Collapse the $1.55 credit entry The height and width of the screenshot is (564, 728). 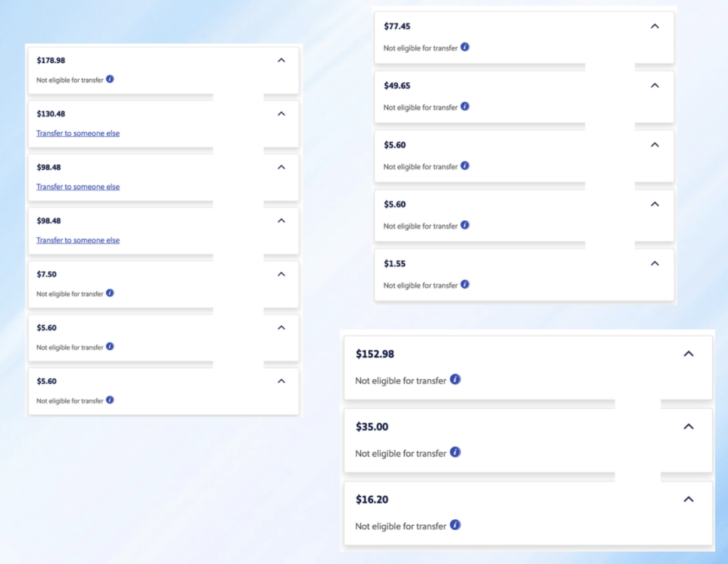point(655,264)
